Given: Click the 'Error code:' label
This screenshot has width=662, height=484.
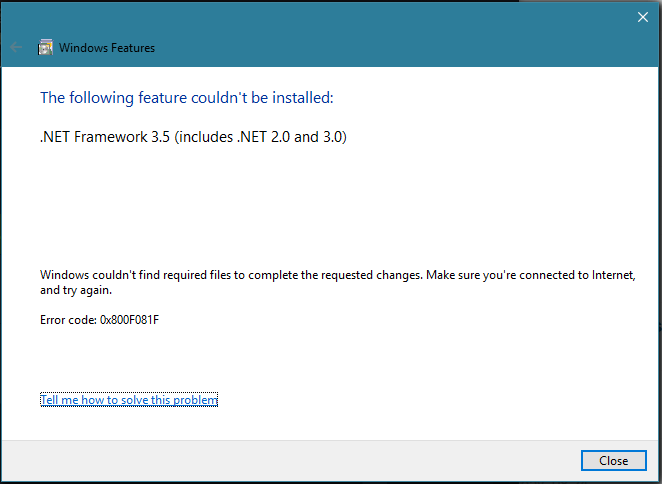Looking at the screenshot, I should pos(68,320).
